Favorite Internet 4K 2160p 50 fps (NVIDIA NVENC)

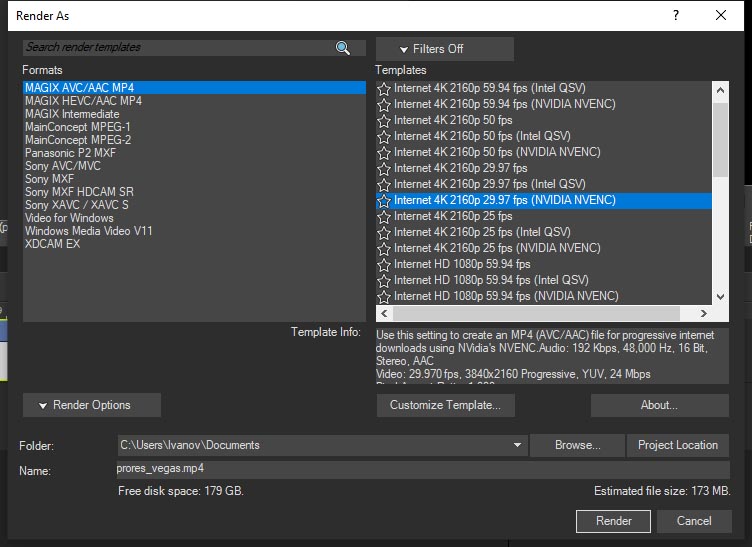click(x=384, y=152)
